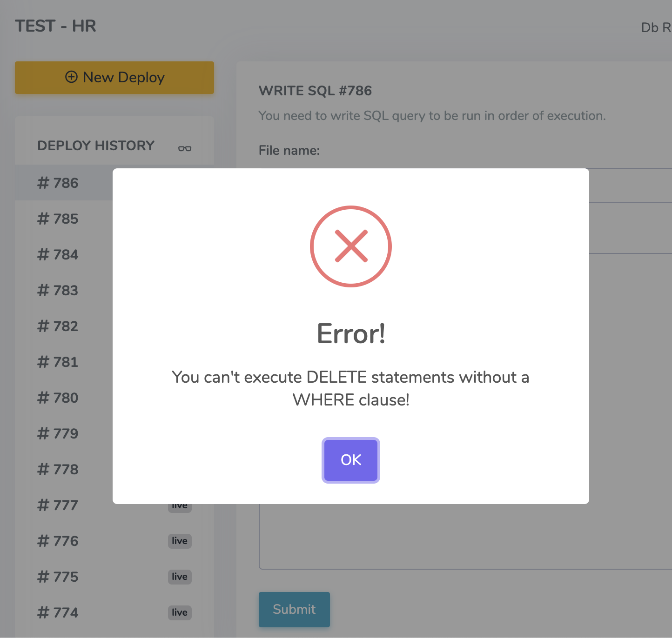Screen dimensions: 672x638
Task: Click OK to dismiss error dialog
Action: pyautogui.click(x=350, y=460)
